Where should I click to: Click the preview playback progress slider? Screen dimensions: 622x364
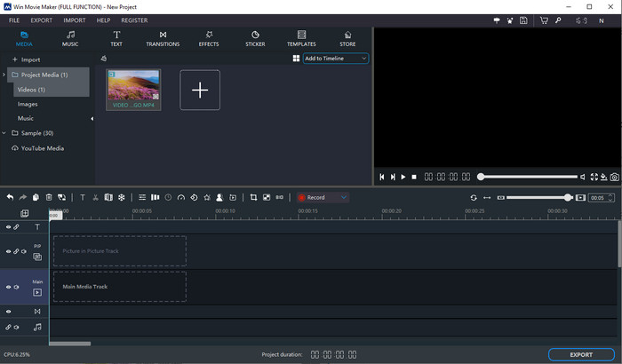(529, 177)
